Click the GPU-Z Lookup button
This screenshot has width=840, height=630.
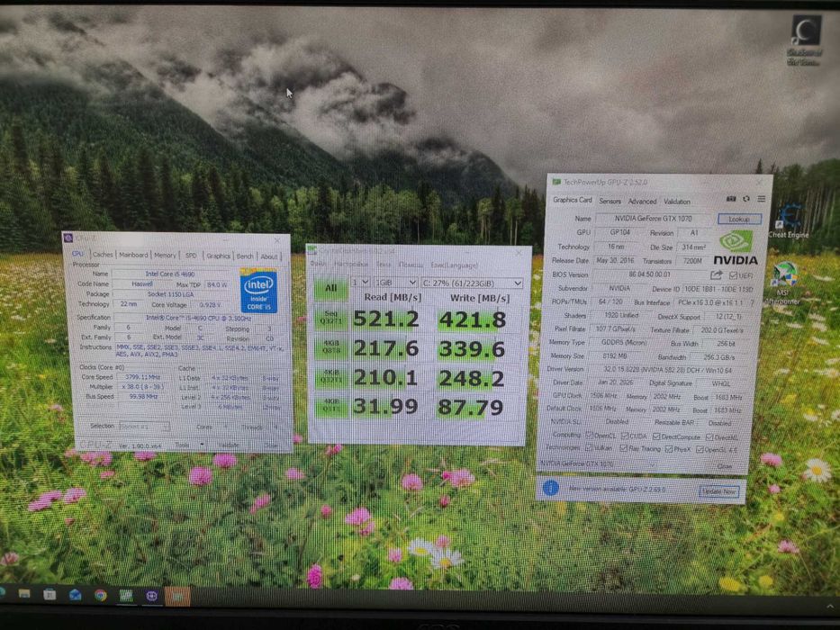[739, 219]
